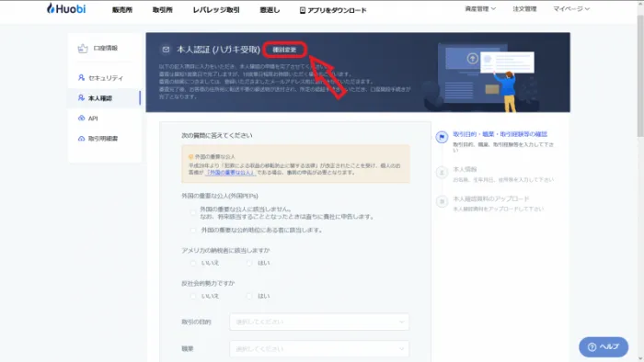Go to レバレッジ取引 page
The height and width of the screenshot is (362, 644).
tap(216, 10)
